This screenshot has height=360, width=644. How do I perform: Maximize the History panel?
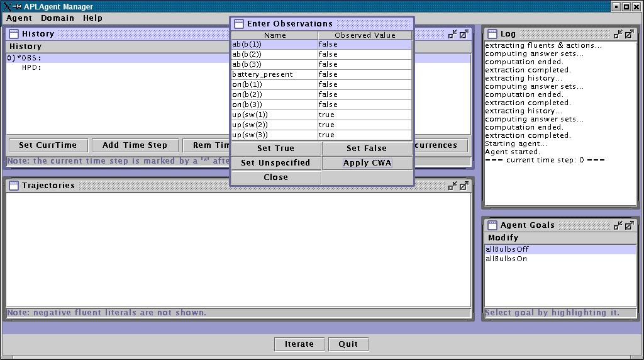coord(464,34)
